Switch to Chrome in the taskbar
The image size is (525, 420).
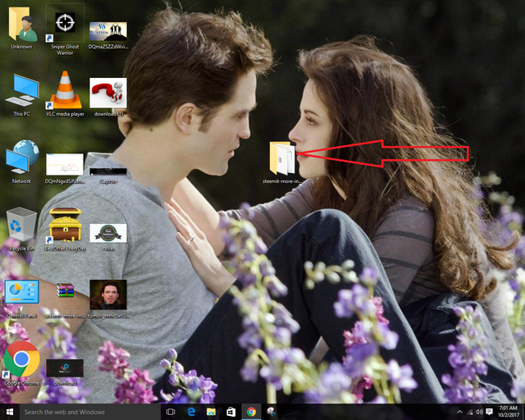click(251, 412)
